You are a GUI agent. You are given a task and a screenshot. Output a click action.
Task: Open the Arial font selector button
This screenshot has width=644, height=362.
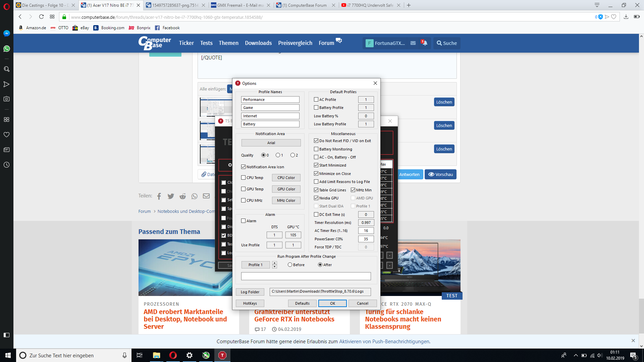(x=271, y=143)
